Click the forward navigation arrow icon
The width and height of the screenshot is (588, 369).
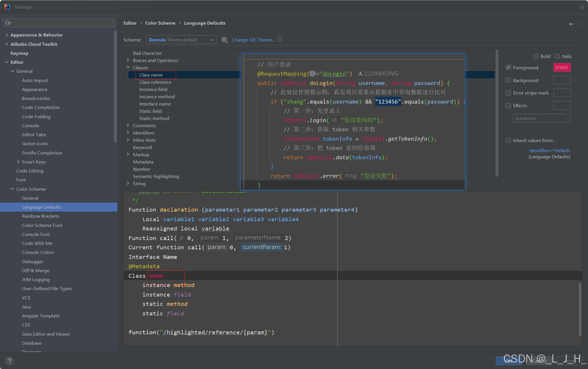(x=581, y=24)
